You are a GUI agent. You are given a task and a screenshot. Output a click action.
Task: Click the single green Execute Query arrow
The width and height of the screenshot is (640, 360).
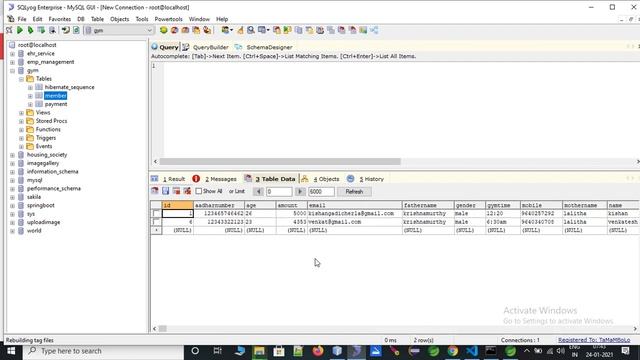coord(20,30)
